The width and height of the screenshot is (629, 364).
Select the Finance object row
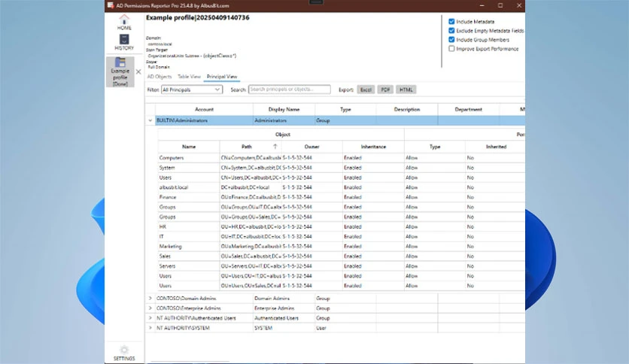[342, 197]
